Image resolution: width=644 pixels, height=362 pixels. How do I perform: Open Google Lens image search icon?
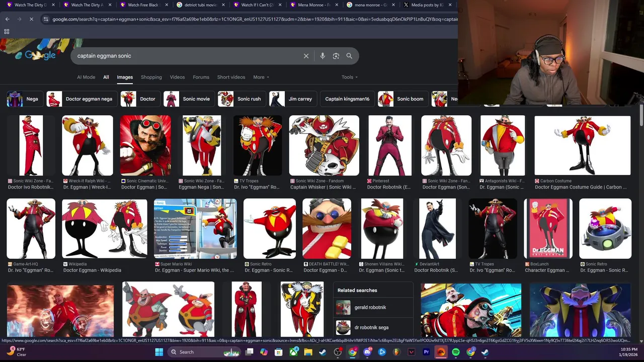(336, 56)
